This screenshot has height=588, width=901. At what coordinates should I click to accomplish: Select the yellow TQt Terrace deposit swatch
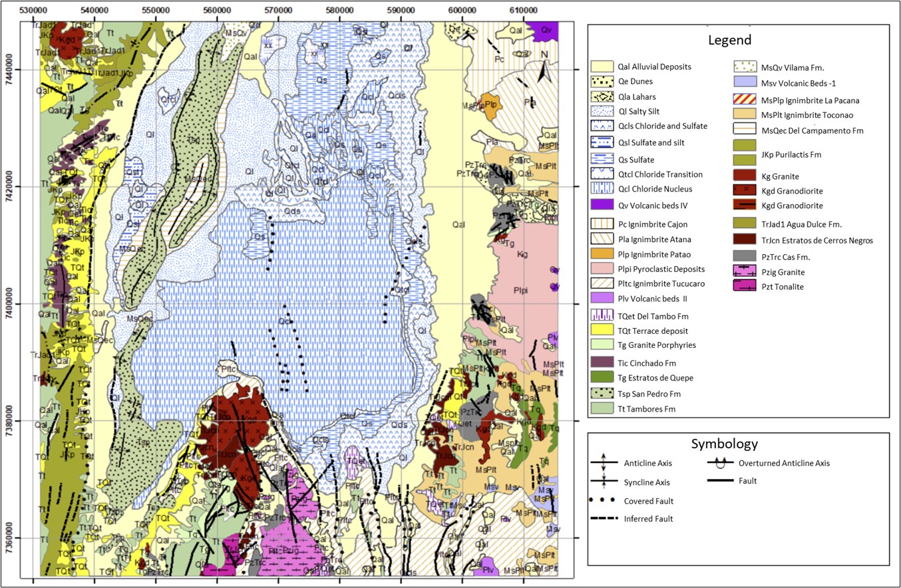point(602,330)
